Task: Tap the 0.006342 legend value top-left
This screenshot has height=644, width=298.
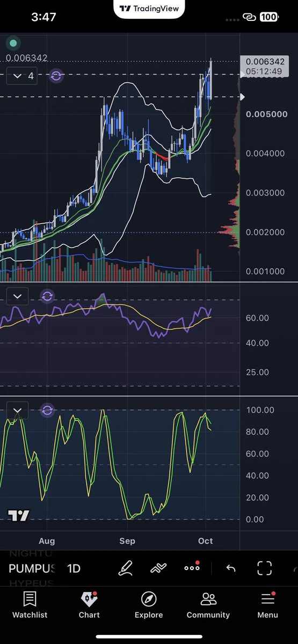Action: pos(27,58)
